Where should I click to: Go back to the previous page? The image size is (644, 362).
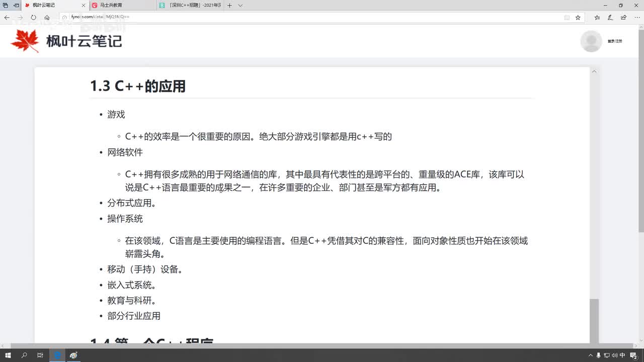(x=7, y=17)
